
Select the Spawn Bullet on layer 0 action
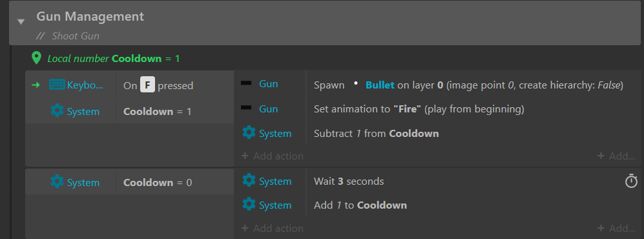[468, 85]
